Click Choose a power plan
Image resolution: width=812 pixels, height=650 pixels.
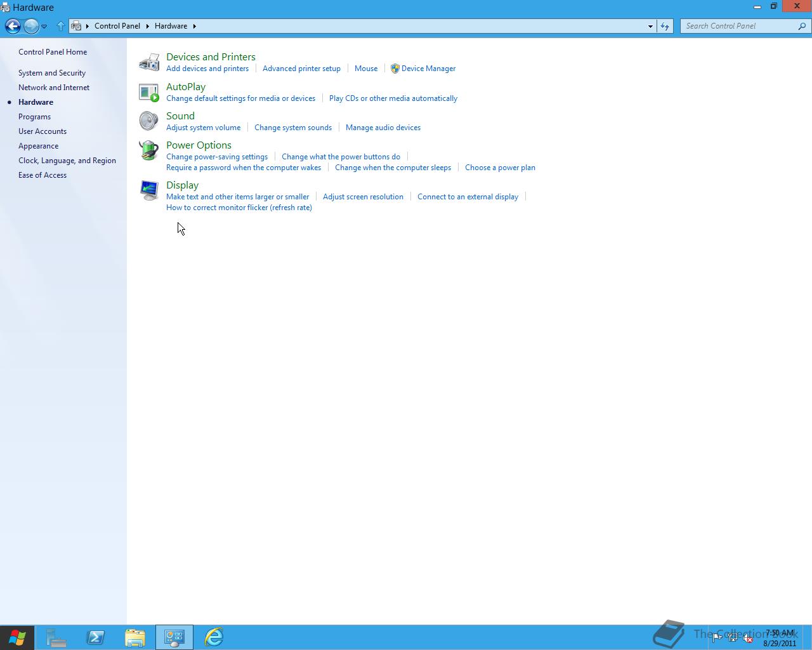coord(500,168)
